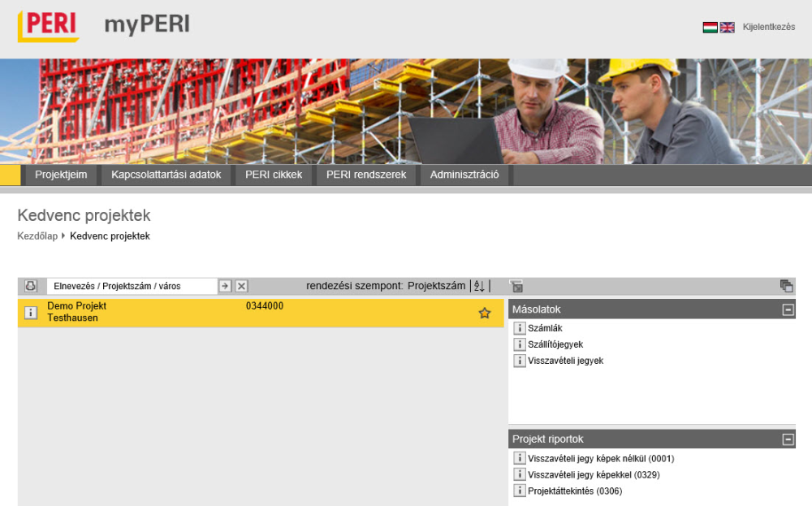Click info icon next to Szállítójegyek

coord(520,344)
